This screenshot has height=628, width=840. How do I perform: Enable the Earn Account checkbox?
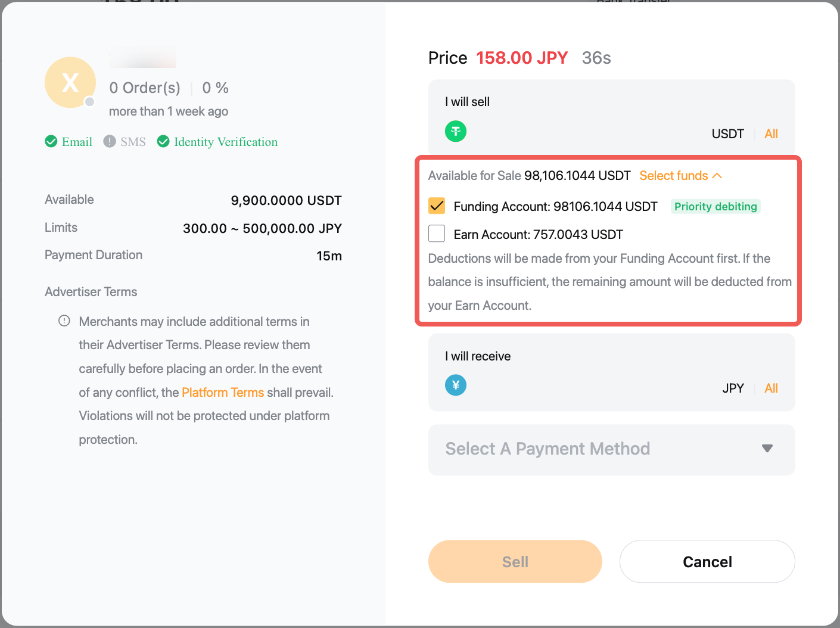point(437,234)
